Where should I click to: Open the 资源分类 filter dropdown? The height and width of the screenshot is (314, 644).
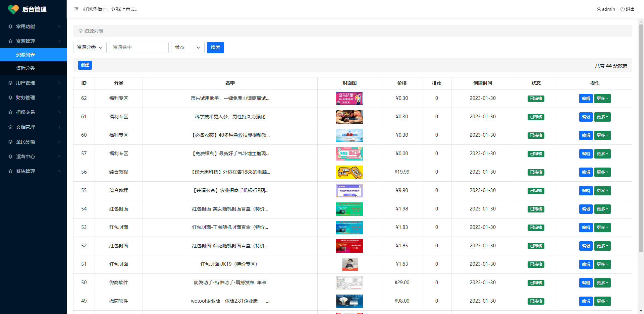pyautogui.click(x=90, y=48)
